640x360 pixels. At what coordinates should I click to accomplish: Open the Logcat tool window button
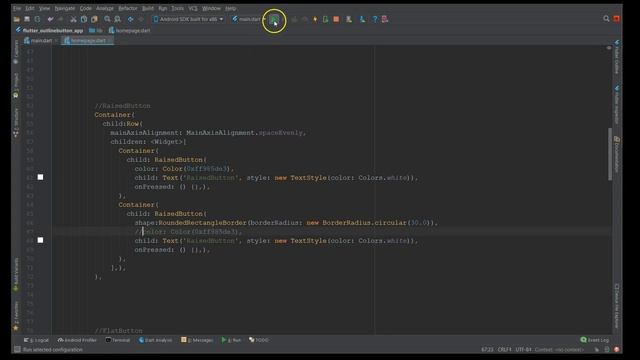tap(37, 340)
